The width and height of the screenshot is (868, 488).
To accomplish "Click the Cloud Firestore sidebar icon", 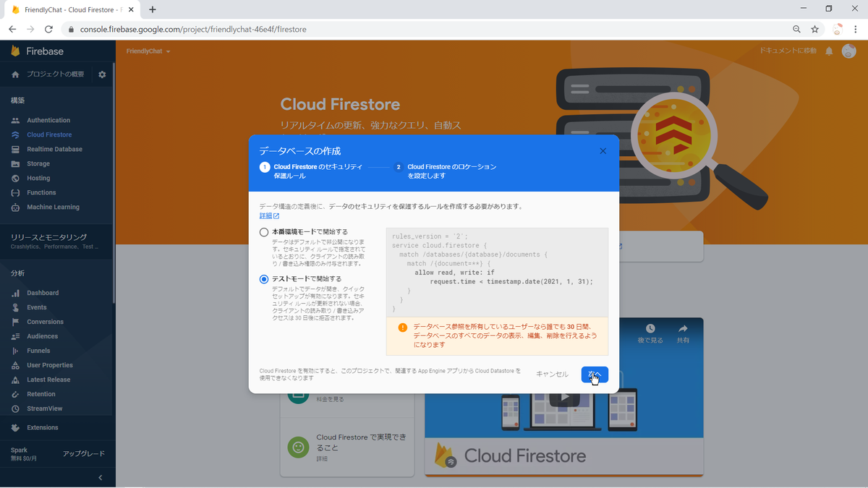I will coord(15,134).
